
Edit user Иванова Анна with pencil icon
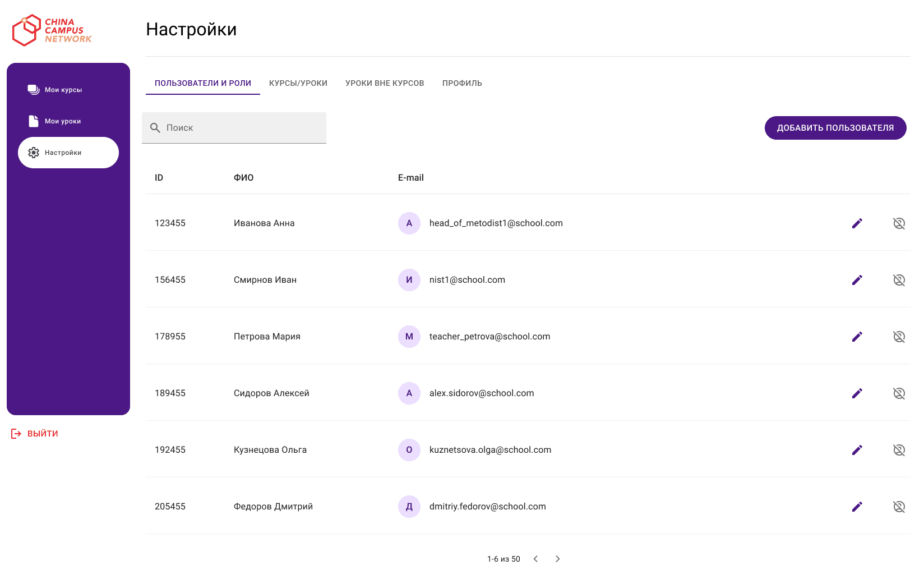[857, 223]
